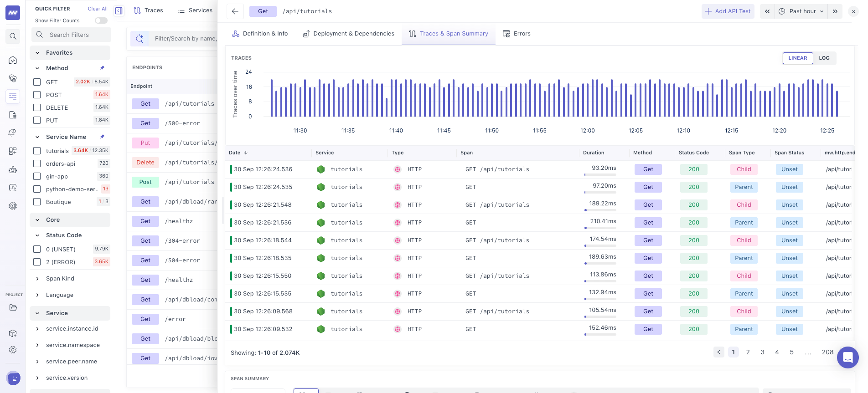Check the DELETE method filter

click(x=37, y=107)
